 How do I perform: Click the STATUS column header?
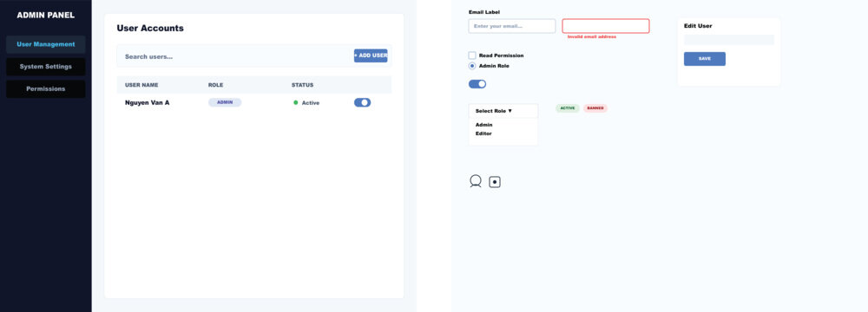pos(302,85)
